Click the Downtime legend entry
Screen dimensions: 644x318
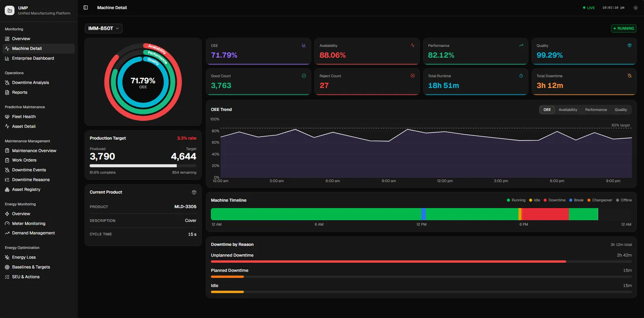tap(555, 200)
